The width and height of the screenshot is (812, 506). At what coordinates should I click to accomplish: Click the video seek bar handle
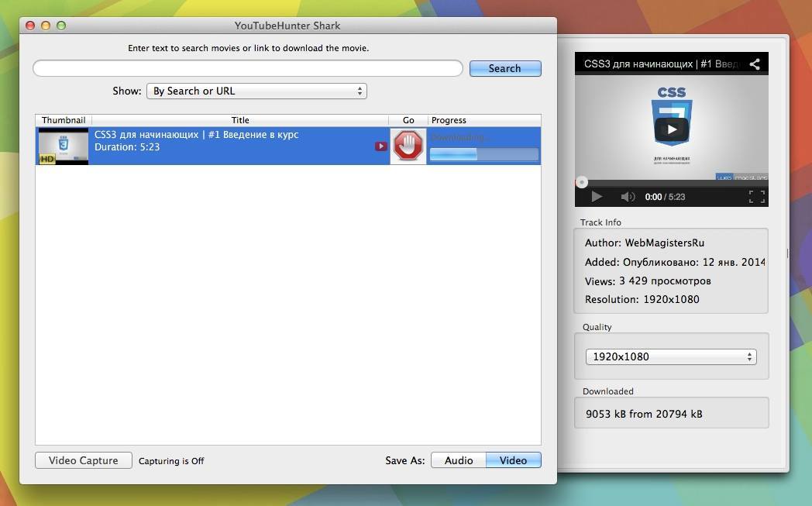[582, 182]
